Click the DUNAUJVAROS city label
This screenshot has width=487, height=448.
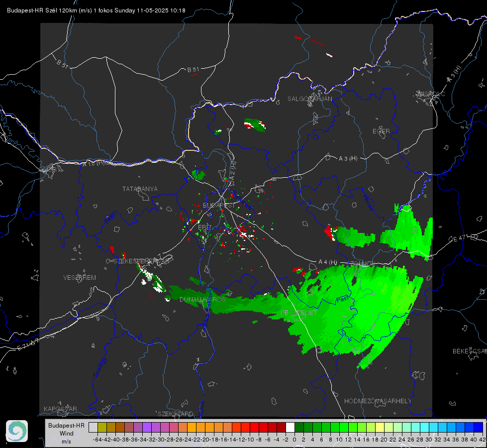[202, 299]
